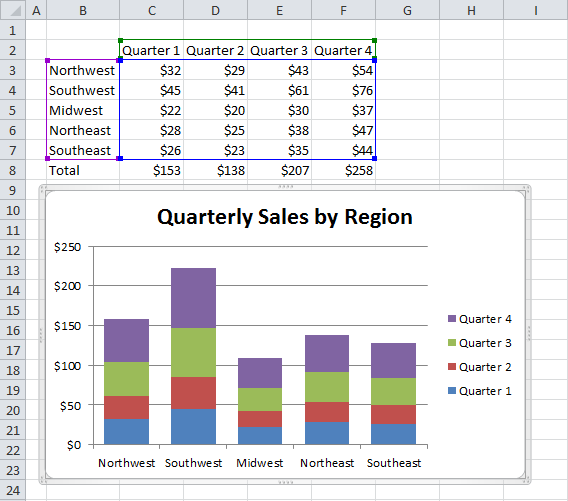Click the purple range handle below Southeast
Screen dimensions: 568x501
(x=47, y=158)
